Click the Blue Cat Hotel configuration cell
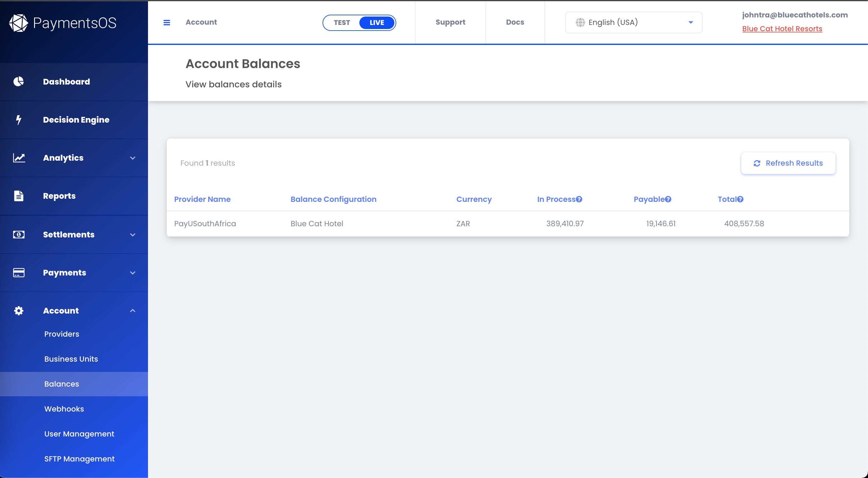868x478 pixels. tap(317, 223)
